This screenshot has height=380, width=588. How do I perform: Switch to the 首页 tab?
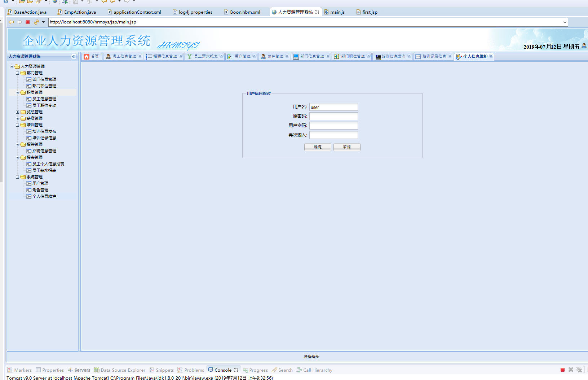click(92, 56)
